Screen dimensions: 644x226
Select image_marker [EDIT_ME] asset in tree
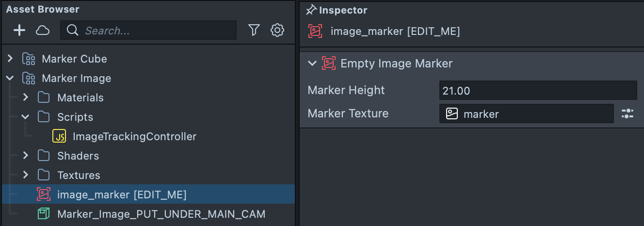pos(121,194)
